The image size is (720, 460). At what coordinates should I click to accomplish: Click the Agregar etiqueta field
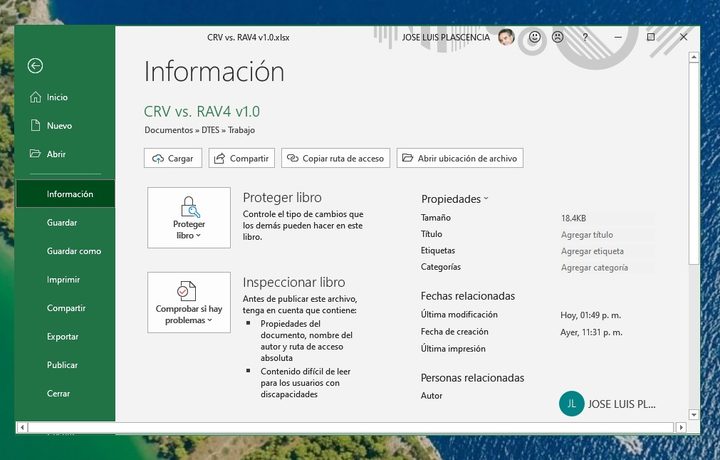pos(607,251)
